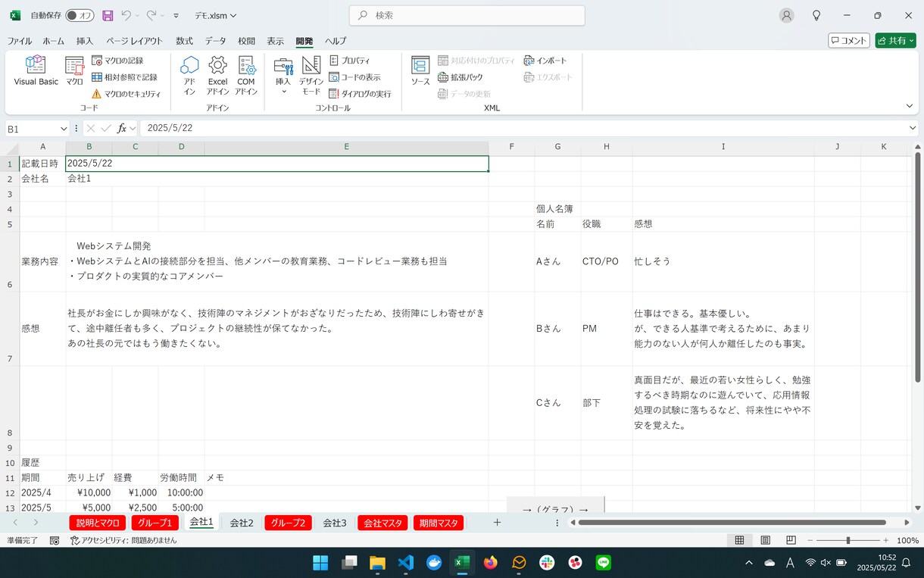Viewport: 924px width, 578px height.
Task: Zoom in with the plus button
Action: coord(887,540)
